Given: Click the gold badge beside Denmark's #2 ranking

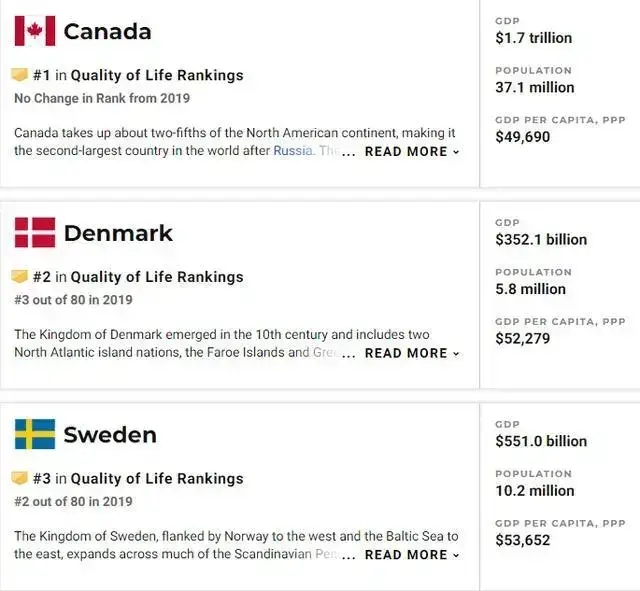Looking at the screenshot, I should pyautogui.click(x=19, y=277).
